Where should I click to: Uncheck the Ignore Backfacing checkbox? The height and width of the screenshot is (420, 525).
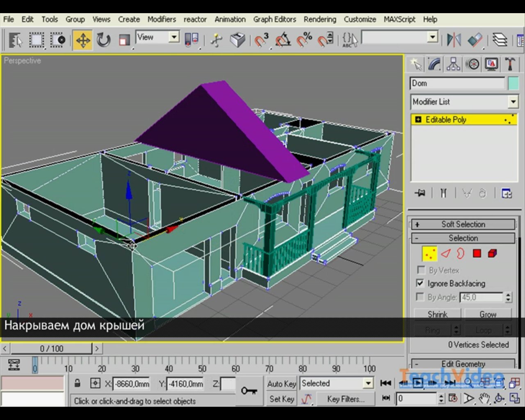point(420,283)
